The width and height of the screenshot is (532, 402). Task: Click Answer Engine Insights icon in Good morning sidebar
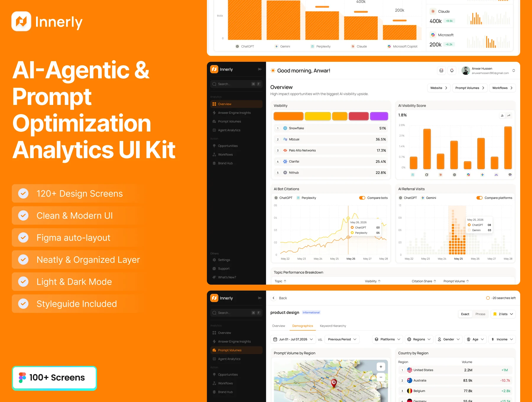(x=214, y=113)
